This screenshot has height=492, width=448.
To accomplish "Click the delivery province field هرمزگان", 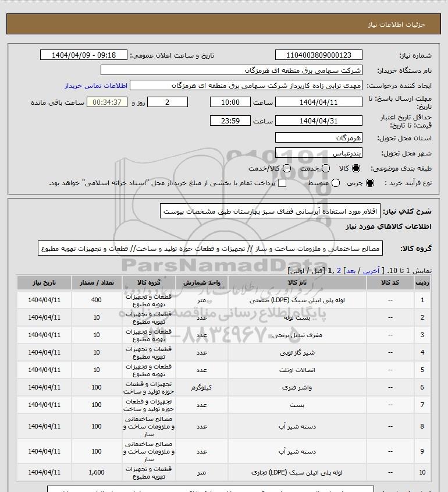I will [318, 137].
